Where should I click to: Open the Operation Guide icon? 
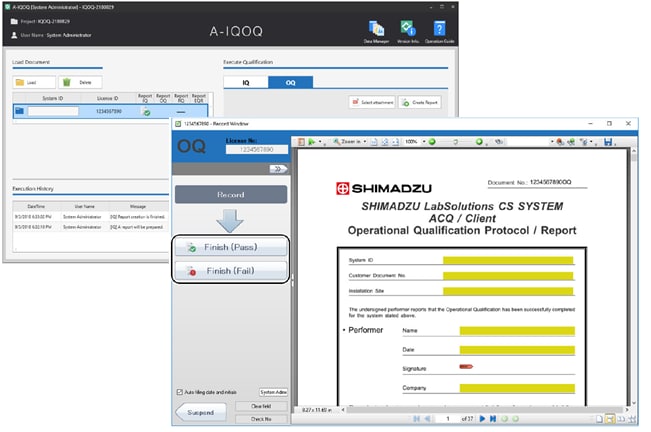coord(439,31)
